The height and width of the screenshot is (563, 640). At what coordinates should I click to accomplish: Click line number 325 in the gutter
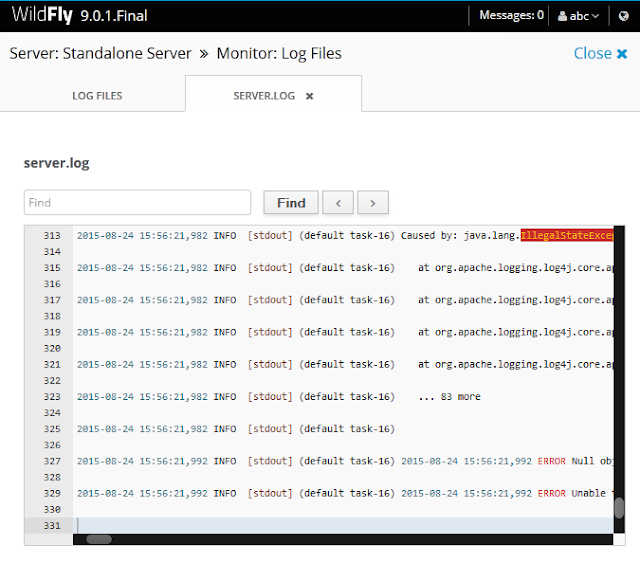point(52,429)
